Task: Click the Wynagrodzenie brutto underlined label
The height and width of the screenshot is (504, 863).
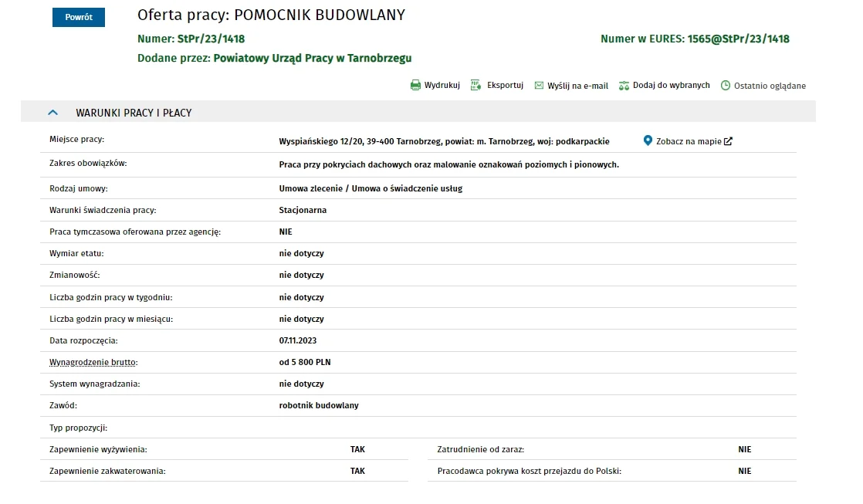Action: (x=93, y=362)
